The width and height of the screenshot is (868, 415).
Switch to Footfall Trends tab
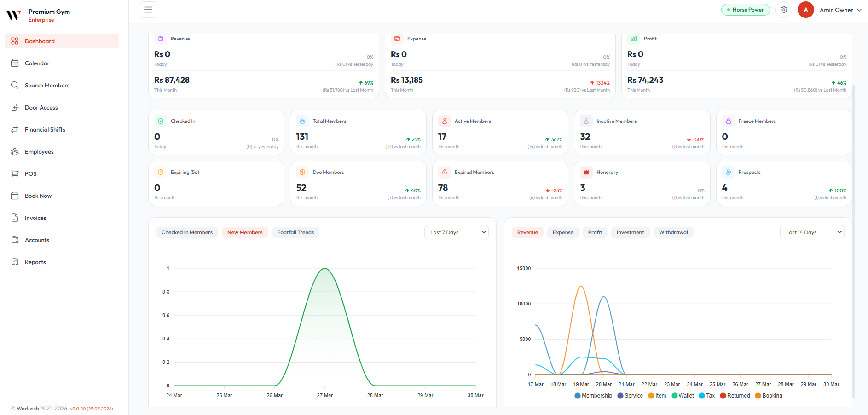pyautogui.click(x=295, y=232)
